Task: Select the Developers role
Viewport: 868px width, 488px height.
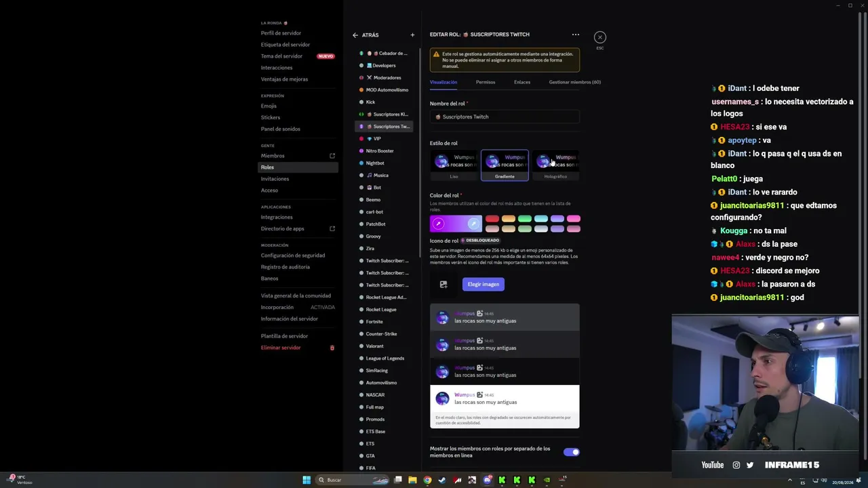Action: point(384,66)
